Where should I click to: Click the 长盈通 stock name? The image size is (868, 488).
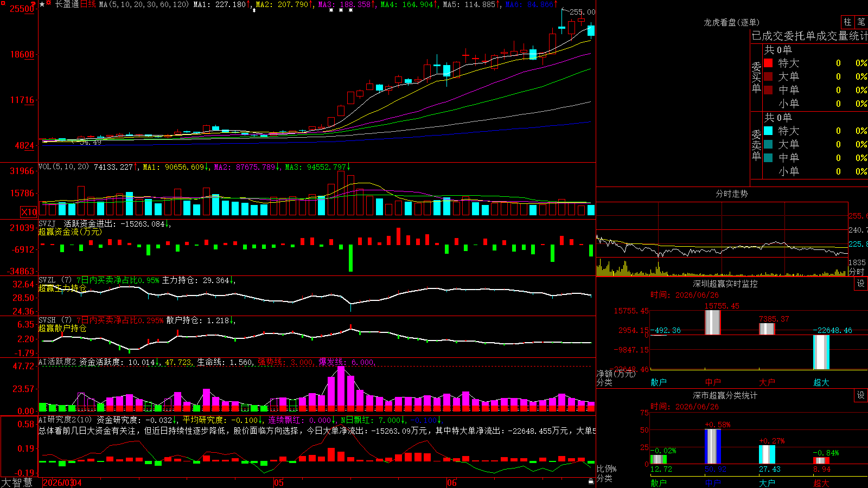click(67, 4)
